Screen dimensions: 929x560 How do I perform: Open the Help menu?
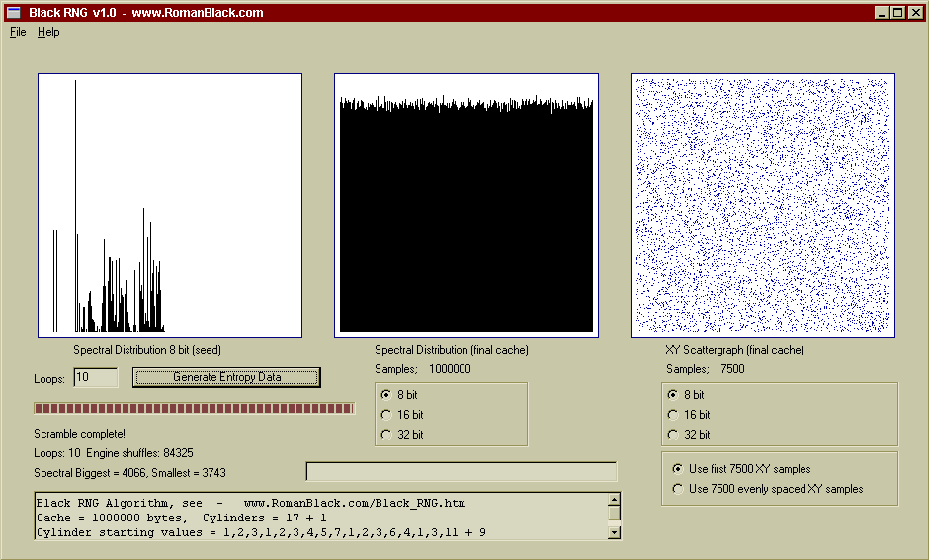click(x=48, y=32)
